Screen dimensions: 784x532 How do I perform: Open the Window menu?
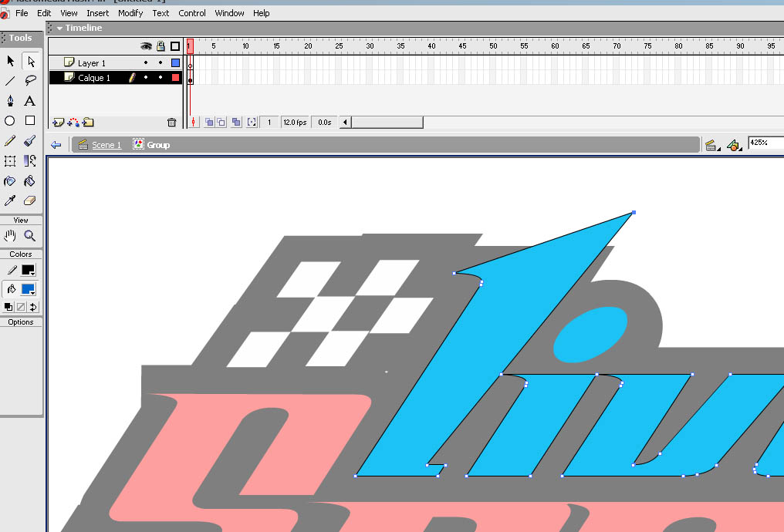229,13
